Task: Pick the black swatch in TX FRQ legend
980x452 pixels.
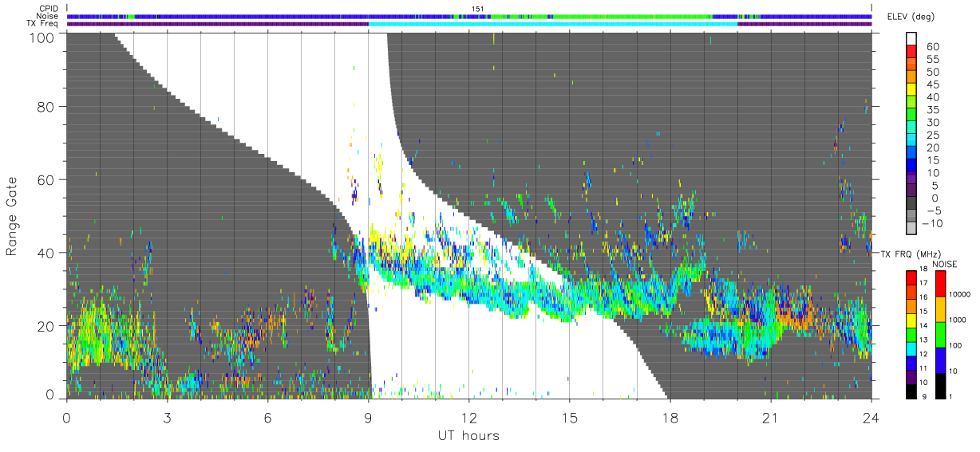Action: tap(911, 391)
